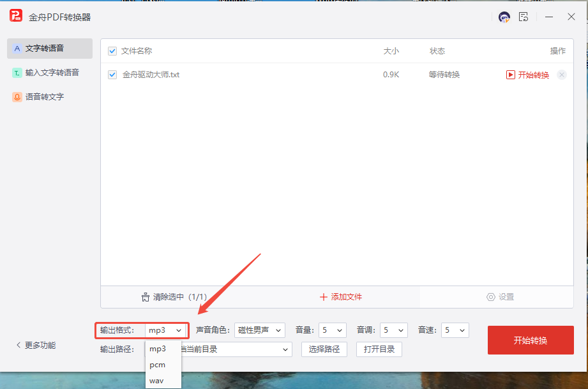The image size is (588, 389).
Task: Click 选择路径 button
Action: click(x=324, y=349)
